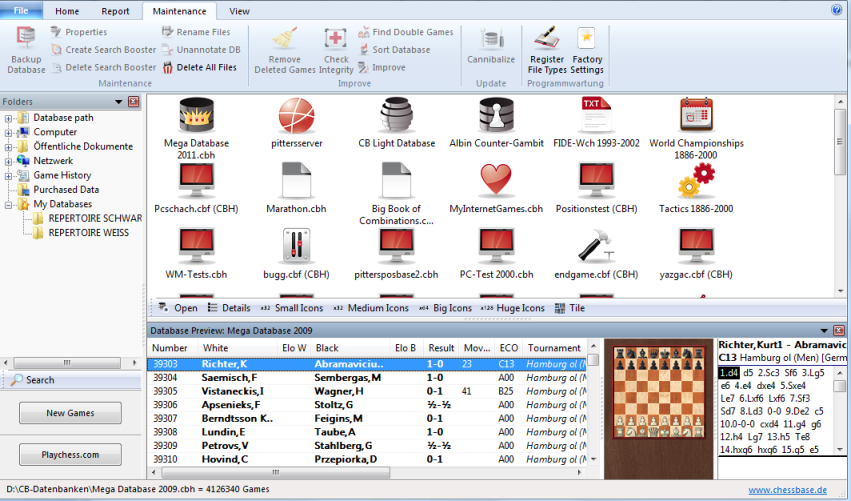The image size is (851, 501).
Task: Click Rename Files in the ribbon
Action: pos(196,32)
